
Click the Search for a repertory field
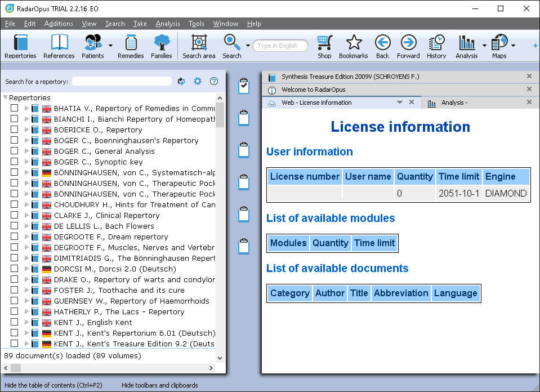122,82
